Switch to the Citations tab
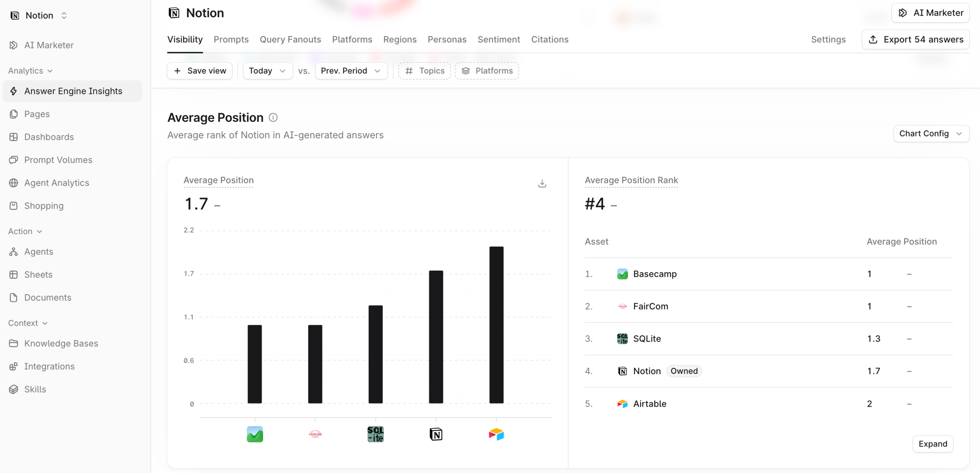This screenshot has height=473, width=980. pyautogui.click(x=550, y=39)
